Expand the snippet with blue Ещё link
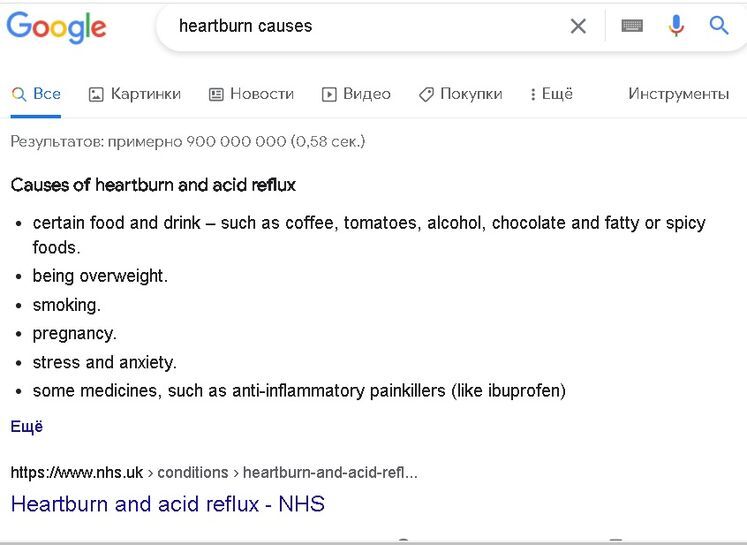Image resolution: width=747 pixels, height=545 pixels. 27,427
